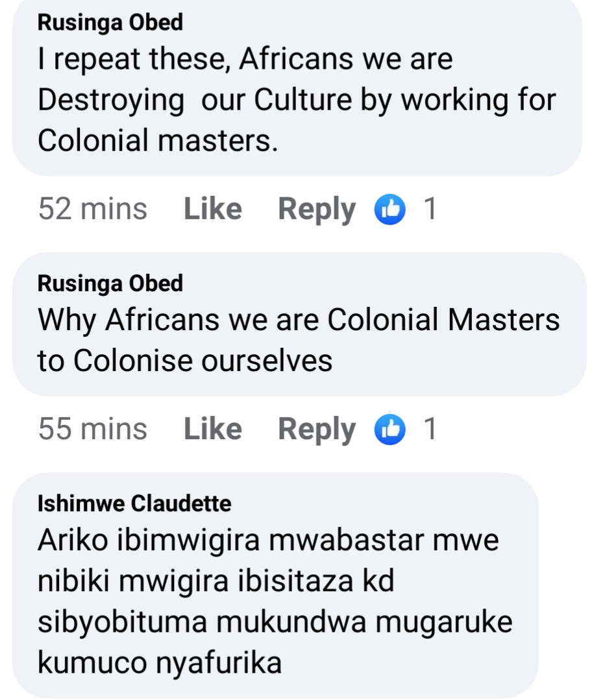605x700 pixels.
Task: Reply to the comment posted 52 mins ago
Action: click(x=316, y=209)
